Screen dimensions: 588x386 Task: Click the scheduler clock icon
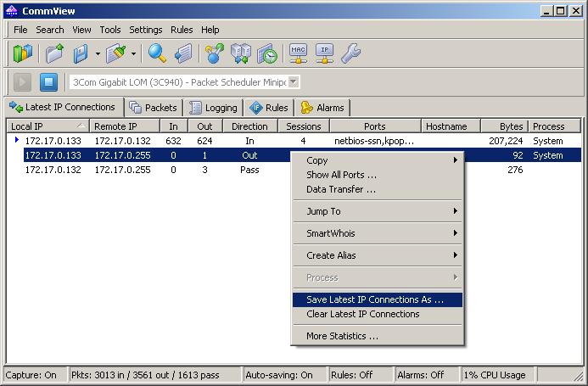point(267,53)
